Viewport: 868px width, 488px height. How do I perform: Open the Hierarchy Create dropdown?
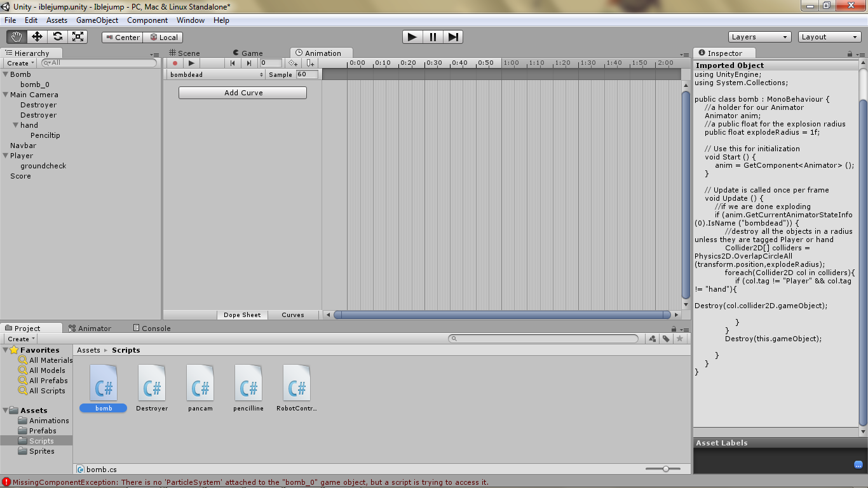pos(20,63)
